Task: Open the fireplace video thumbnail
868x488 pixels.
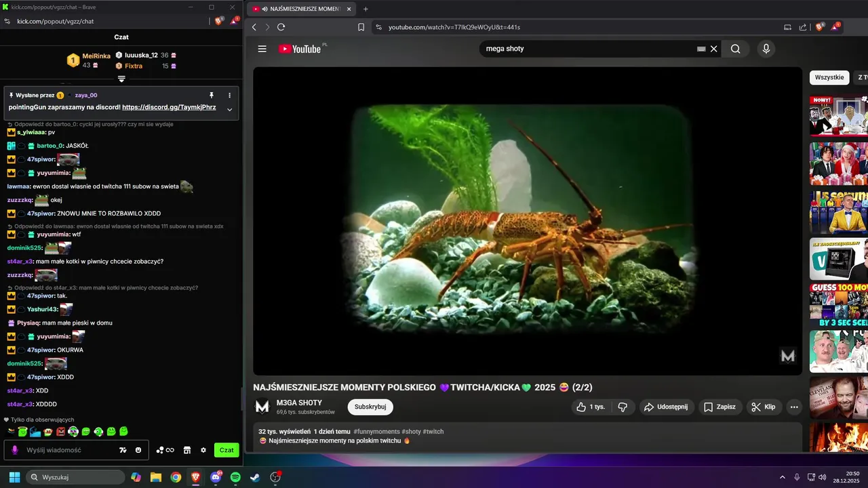Action: (x=839, y=437)
